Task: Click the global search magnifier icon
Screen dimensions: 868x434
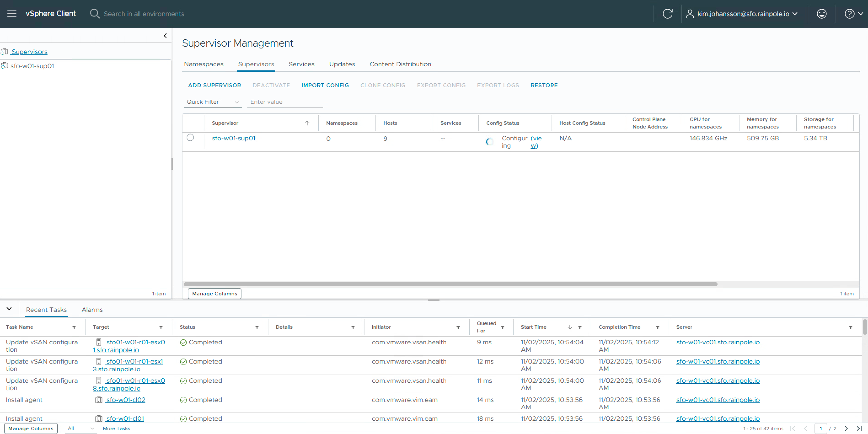Action: (95, 13)
